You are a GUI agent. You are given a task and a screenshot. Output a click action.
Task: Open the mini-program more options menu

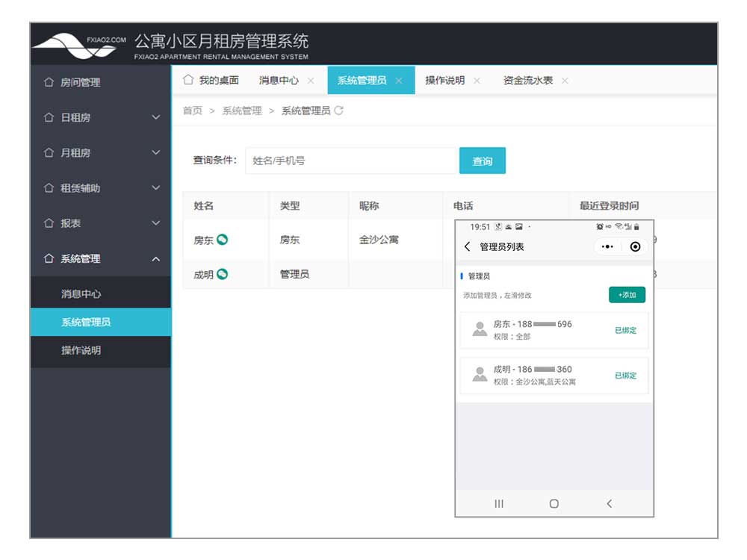tap(607, 246)
